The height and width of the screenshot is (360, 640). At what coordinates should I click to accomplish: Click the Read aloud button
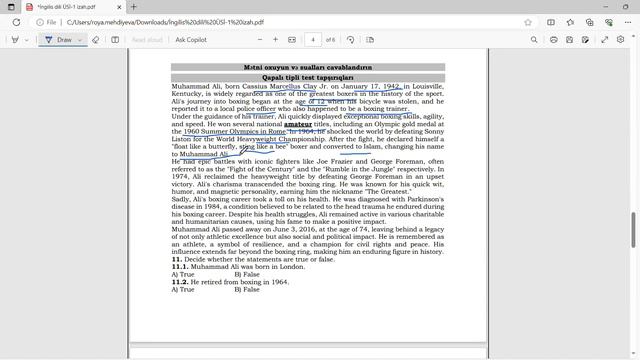(147, 40)
